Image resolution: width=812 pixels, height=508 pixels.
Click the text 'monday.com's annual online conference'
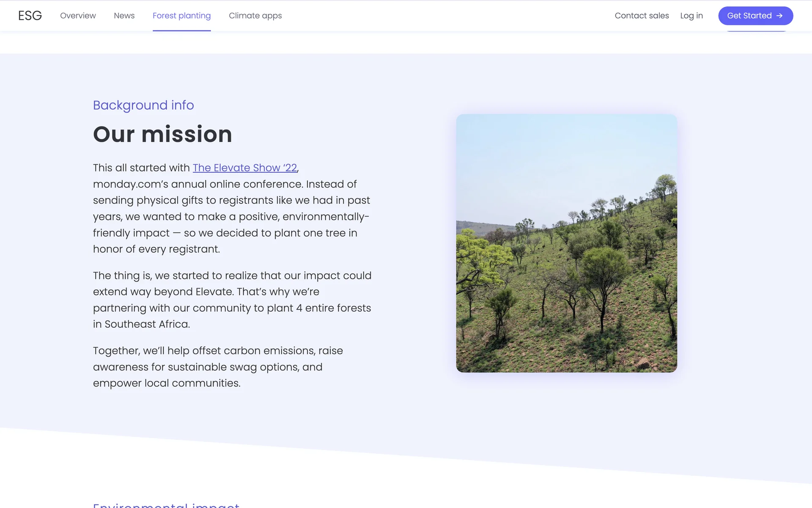pos(198,184)
